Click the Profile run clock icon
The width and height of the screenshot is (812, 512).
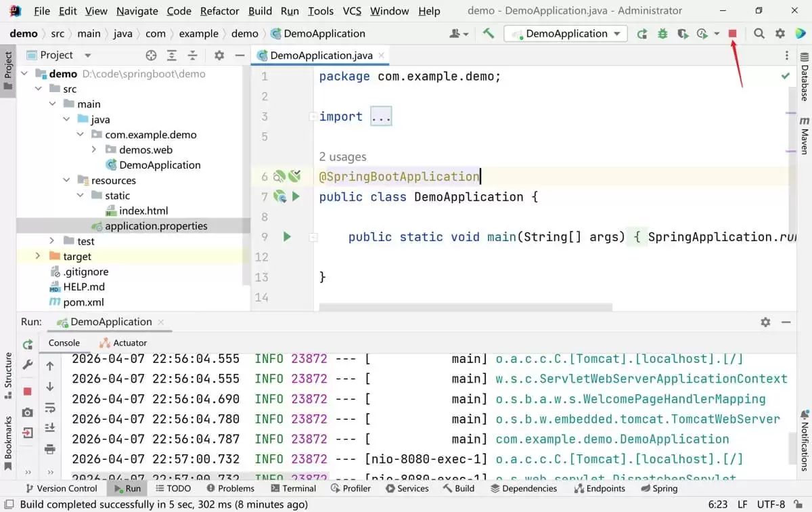coord(702,33)
